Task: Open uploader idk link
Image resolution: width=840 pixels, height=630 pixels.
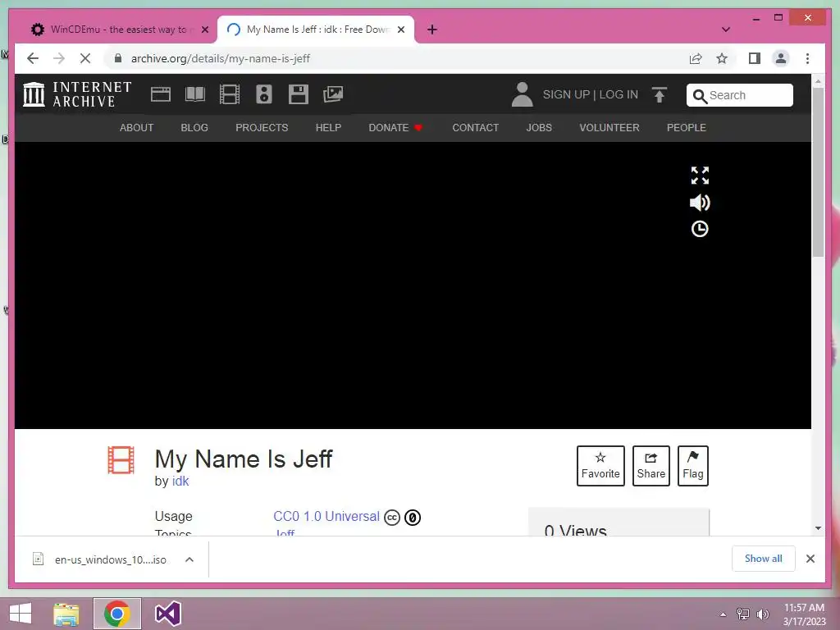Action: pos(180,481)
